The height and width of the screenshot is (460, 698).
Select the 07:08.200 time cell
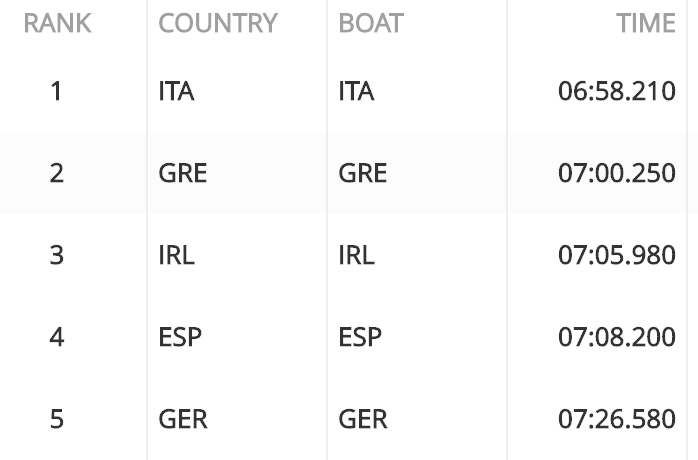point(617,337)
